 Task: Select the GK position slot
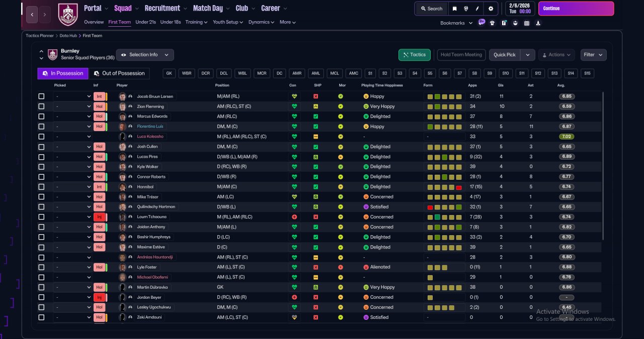pyautogui.click(x=170, y=74)
